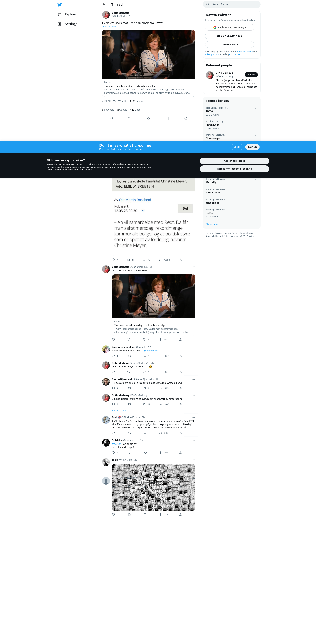This screenshot has height=644, width=316.
Task: View the 147 Likes list
Action: (135, 110)
